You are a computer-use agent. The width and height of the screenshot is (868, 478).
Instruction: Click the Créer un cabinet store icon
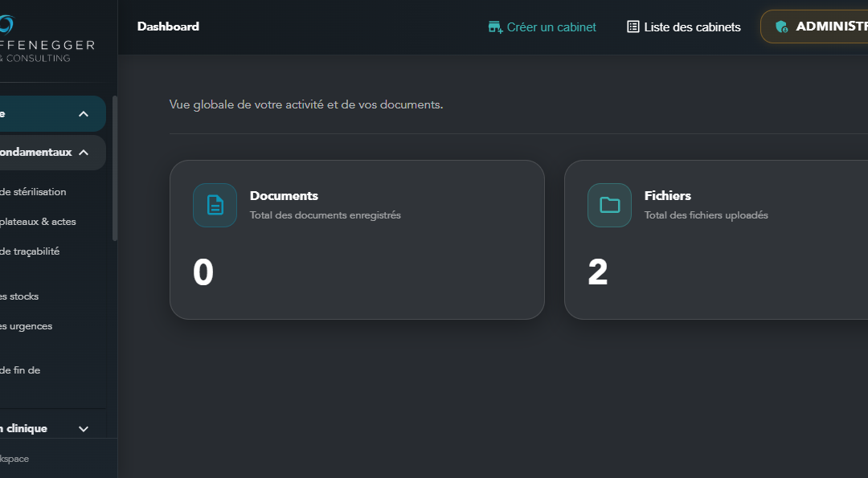495,27
